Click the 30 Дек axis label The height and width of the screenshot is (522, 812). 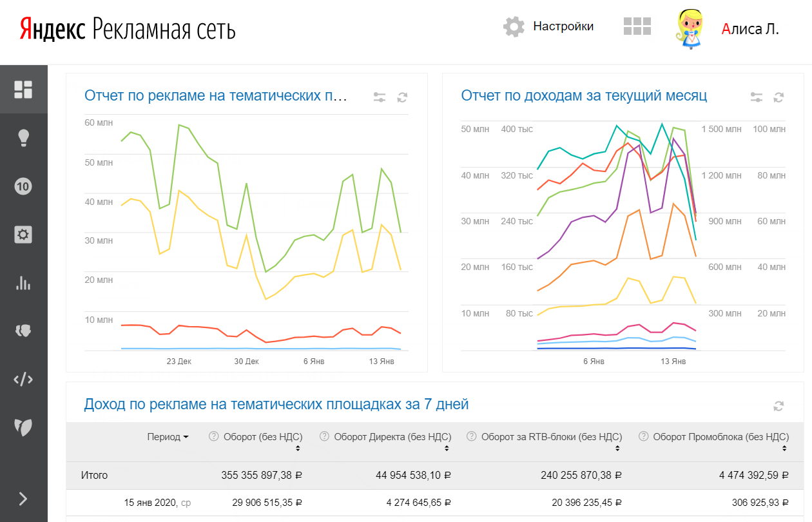(246, 361)
